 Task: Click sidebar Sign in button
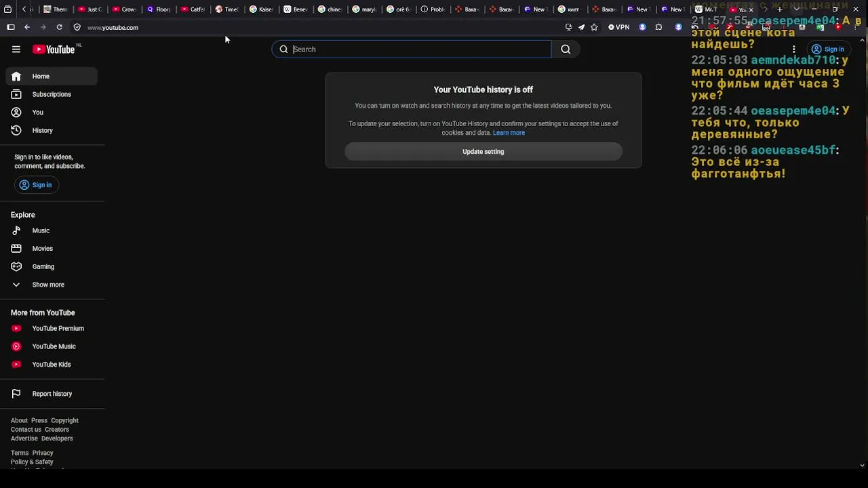[x=35, y=185]
